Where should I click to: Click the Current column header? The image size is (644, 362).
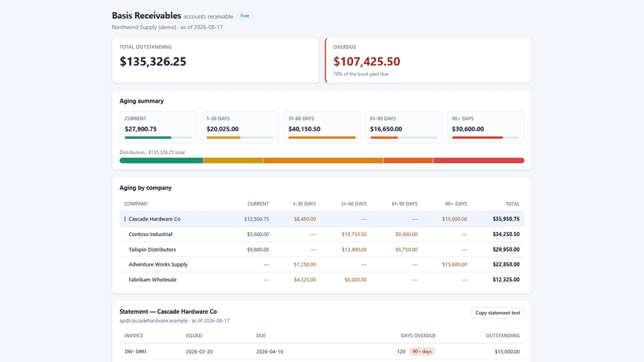pos(258,204)
